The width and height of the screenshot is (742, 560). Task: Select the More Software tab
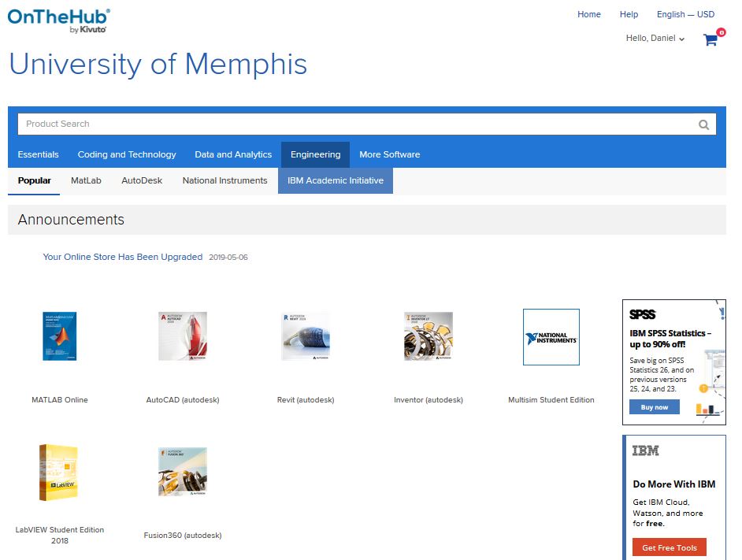coord(389,154)
